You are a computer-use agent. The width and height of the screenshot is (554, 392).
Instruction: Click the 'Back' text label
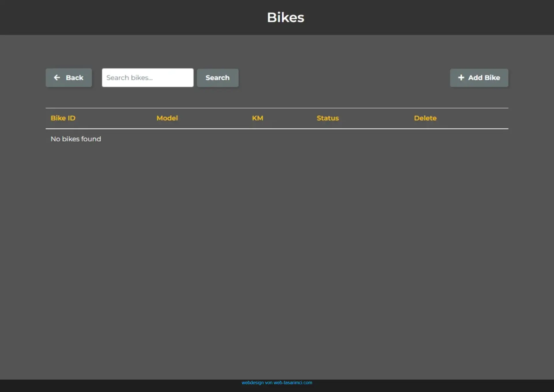(74, 78)
